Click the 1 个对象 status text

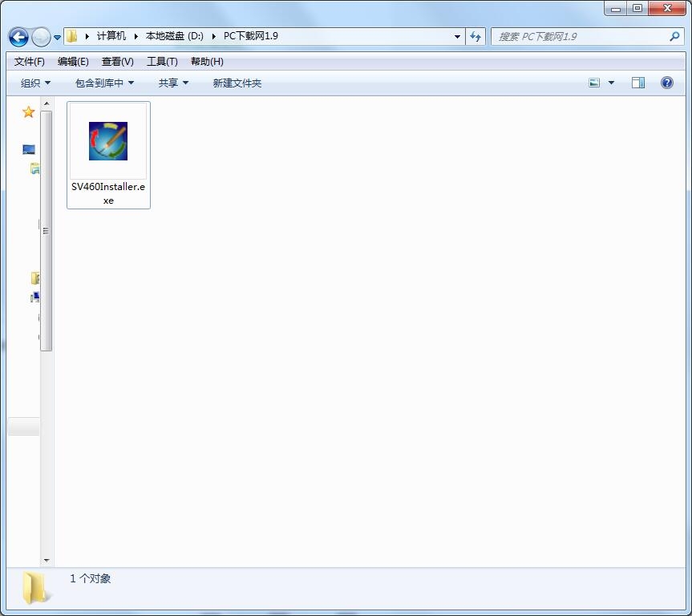point(91,578)
